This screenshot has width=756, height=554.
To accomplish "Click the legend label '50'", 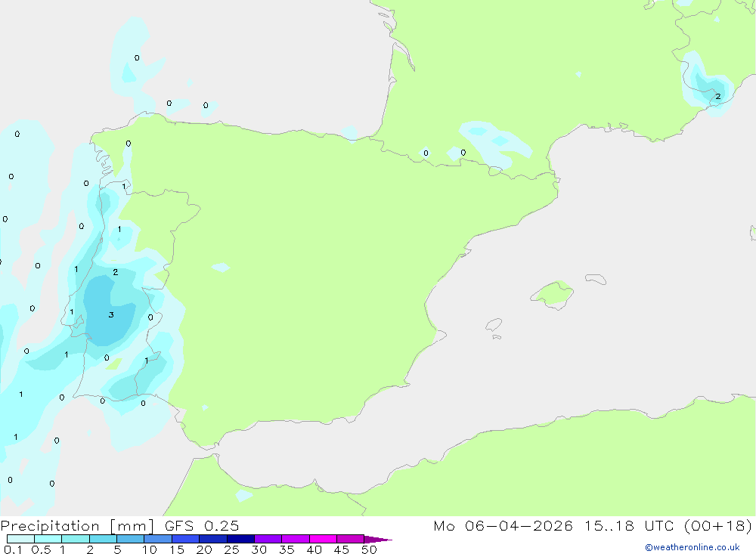I will click(x=370, y=549).
